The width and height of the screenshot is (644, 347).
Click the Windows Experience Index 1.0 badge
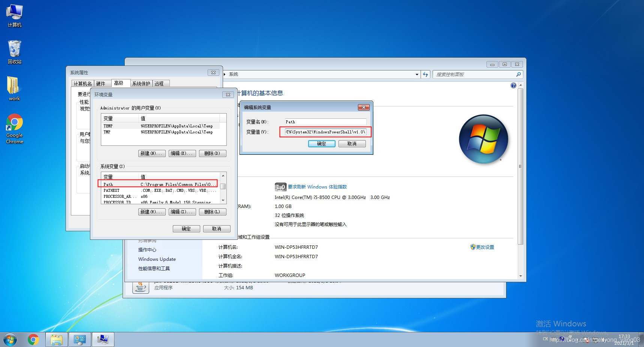click(280, 187)
